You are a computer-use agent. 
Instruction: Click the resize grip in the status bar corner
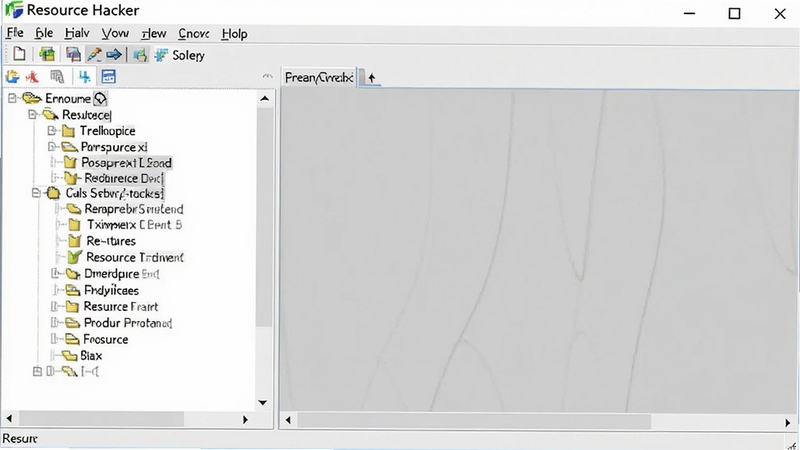[792, 444]
